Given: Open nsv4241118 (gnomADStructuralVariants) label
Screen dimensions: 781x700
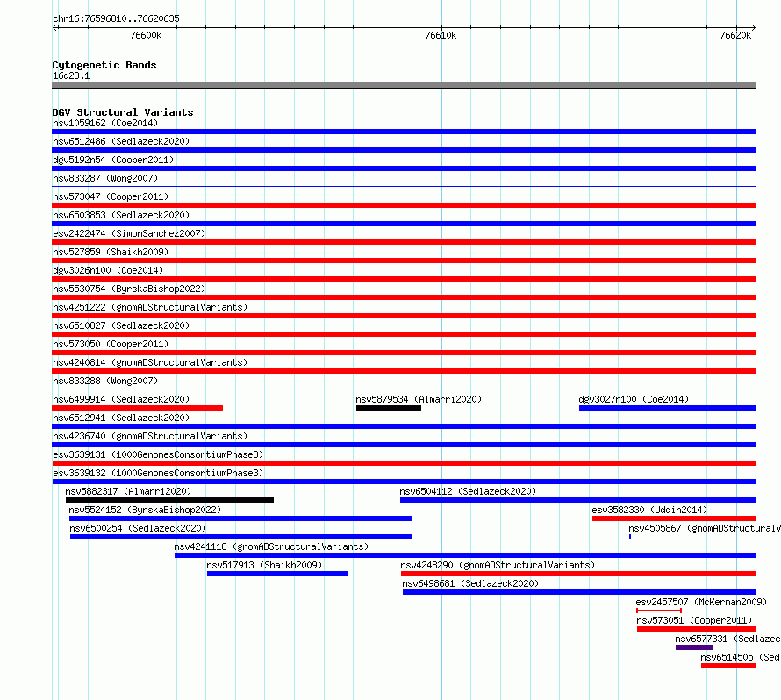Looking at the screenshot, I should click(x=271, y=546).
